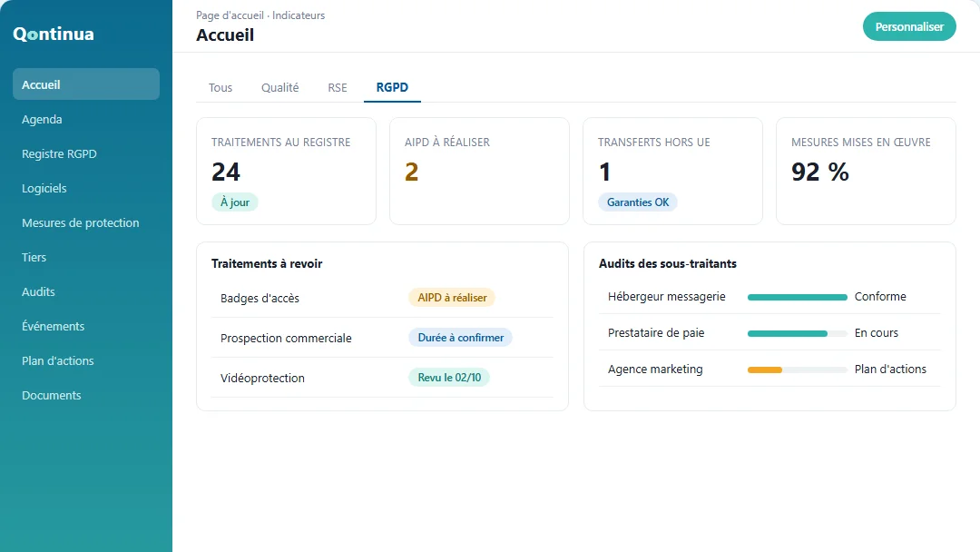Click the 92 % value
Image resolution: width=980 pixels, height=552 pixels.
pos(820,172)
